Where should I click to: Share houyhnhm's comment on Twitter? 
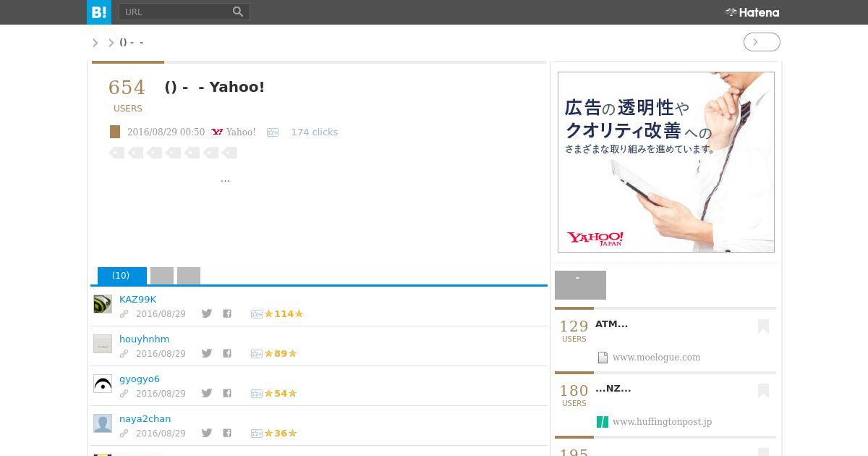click(x=207, y=353)
